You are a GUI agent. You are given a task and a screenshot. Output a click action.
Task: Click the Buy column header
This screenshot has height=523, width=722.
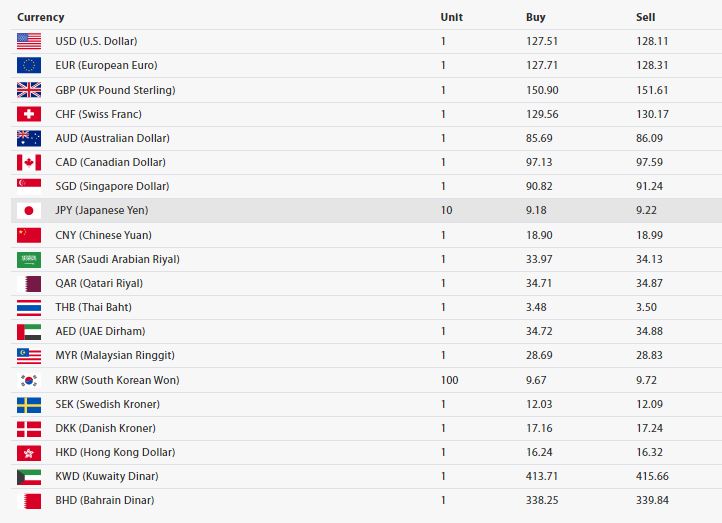click(536, 17)
